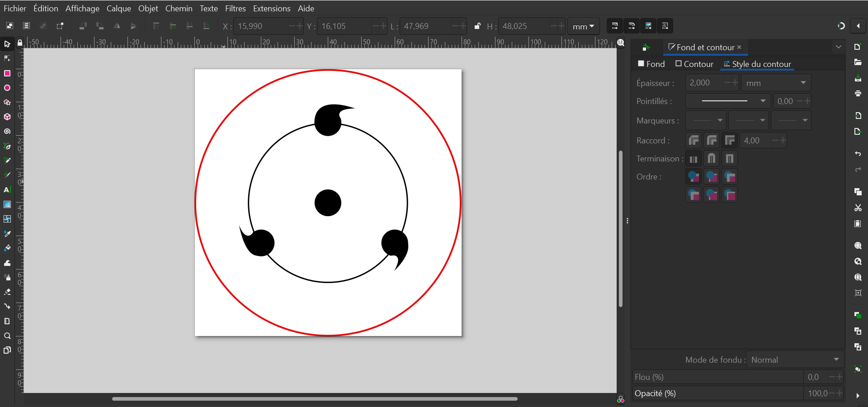The image size is (868, 407).
Task: Select the arrow Selector tool
Action: [x=7, y=44]
